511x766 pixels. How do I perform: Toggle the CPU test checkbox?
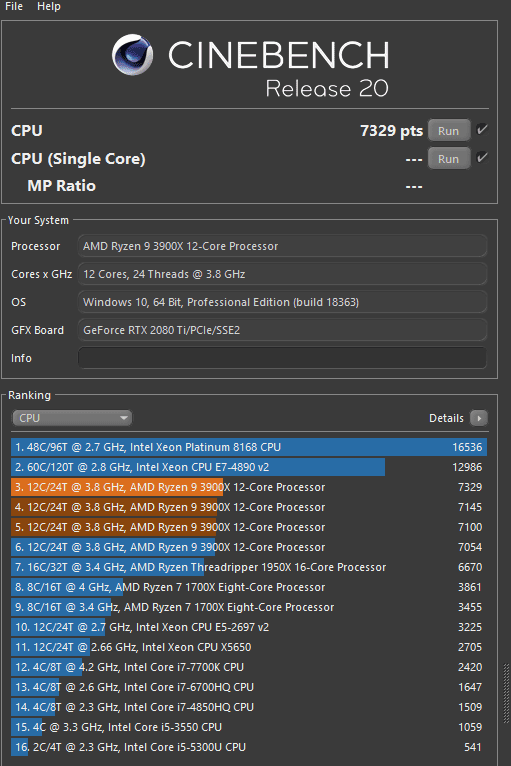(482, 129)
